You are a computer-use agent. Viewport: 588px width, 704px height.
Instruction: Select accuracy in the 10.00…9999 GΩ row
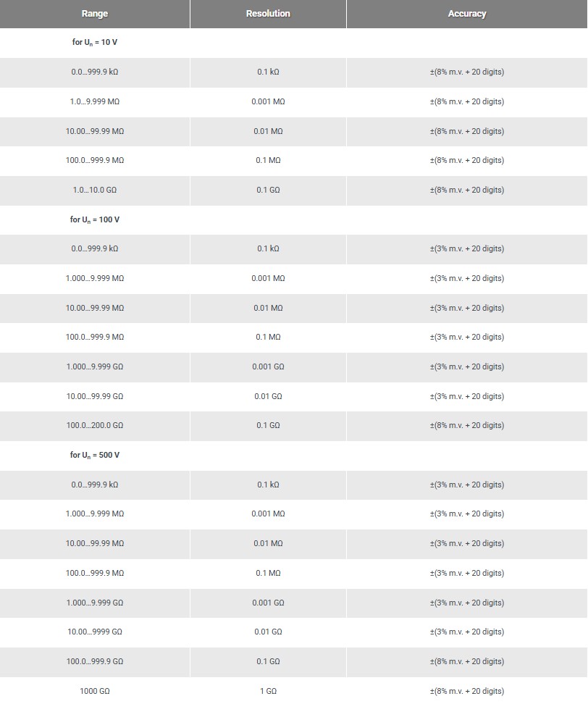point(467,632)
